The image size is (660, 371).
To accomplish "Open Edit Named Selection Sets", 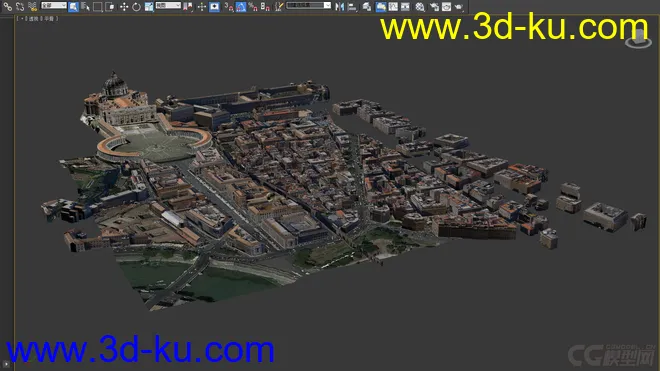I will [279, 7].
